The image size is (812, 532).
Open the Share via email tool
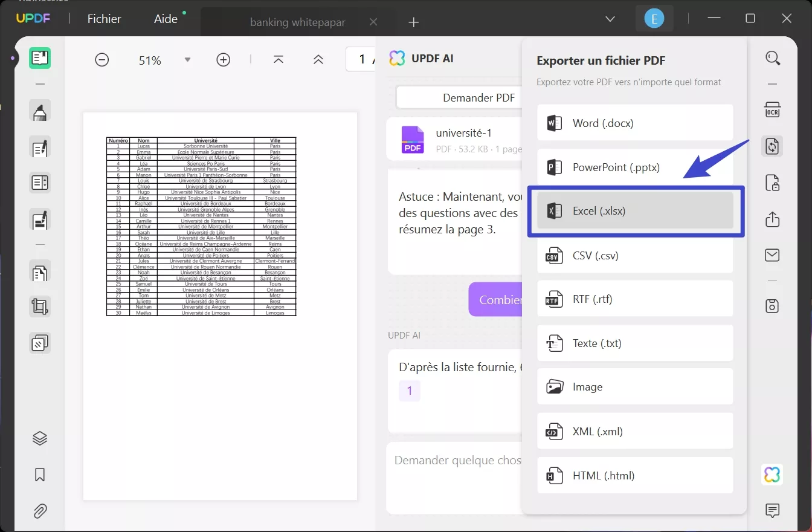tap(773, 255)
